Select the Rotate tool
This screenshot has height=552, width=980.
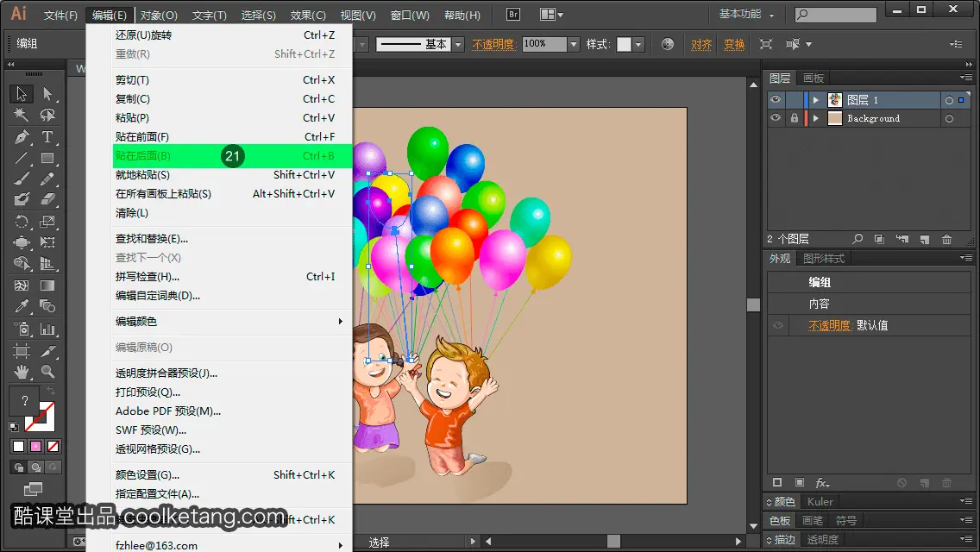[22, 222]
